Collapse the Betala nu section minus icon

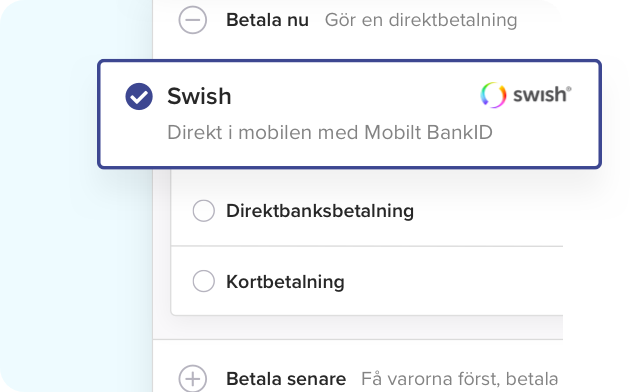point(193,20)
